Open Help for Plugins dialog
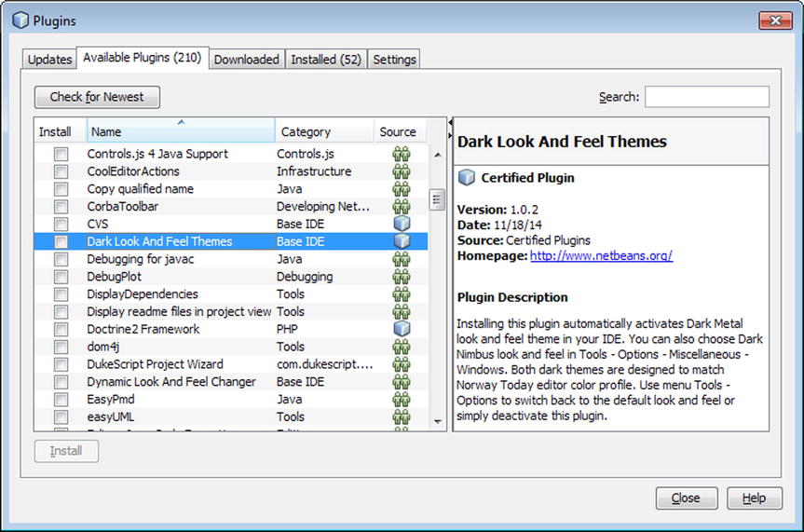Viewport: 804px width, 532px height. pos(755,498)
